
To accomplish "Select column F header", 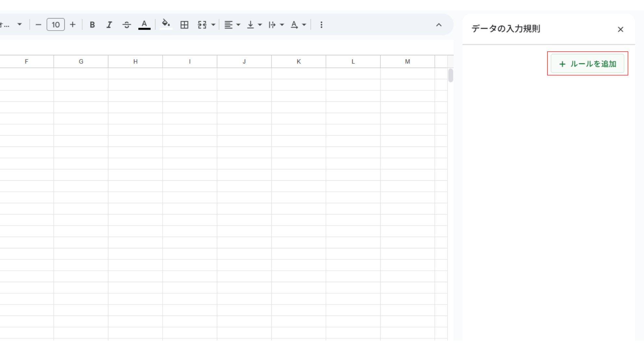I will [27, 61].
